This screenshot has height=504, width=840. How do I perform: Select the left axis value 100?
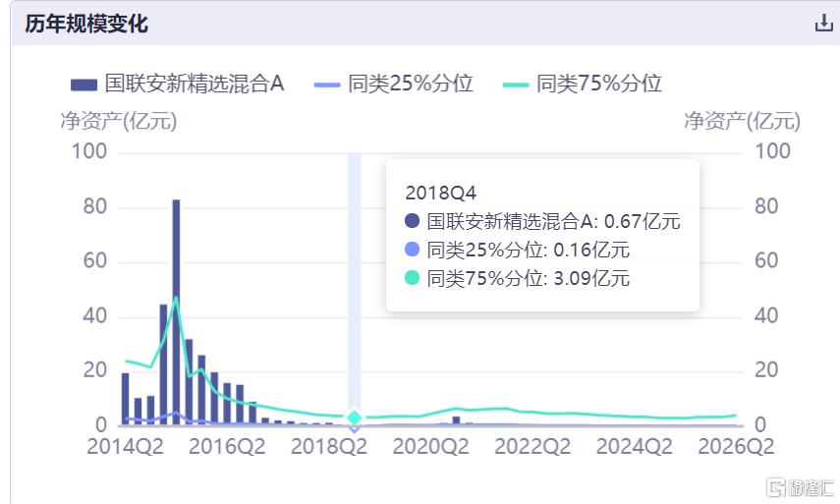click(89, 151)
